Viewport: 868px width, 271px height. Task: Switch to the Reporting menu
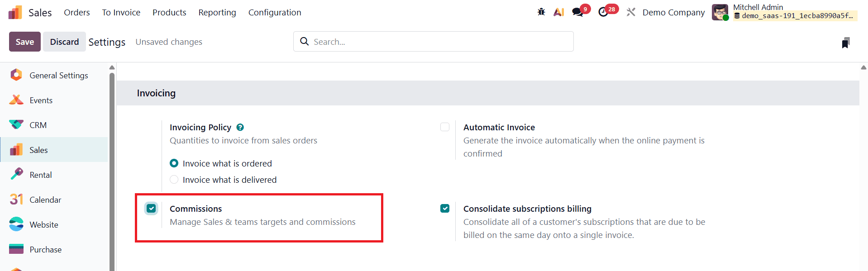217,12
